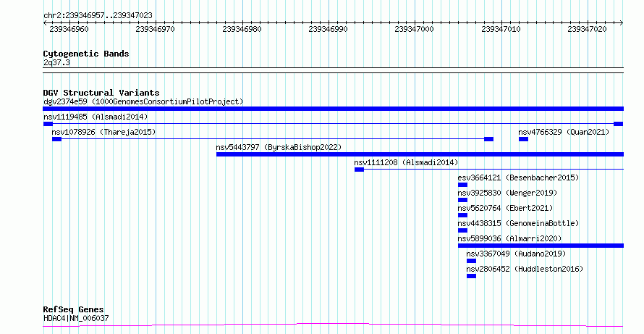This screenshot has height=334, width=644.
Task: Click the right end block of nsv1078926
Action: point(488,139)
